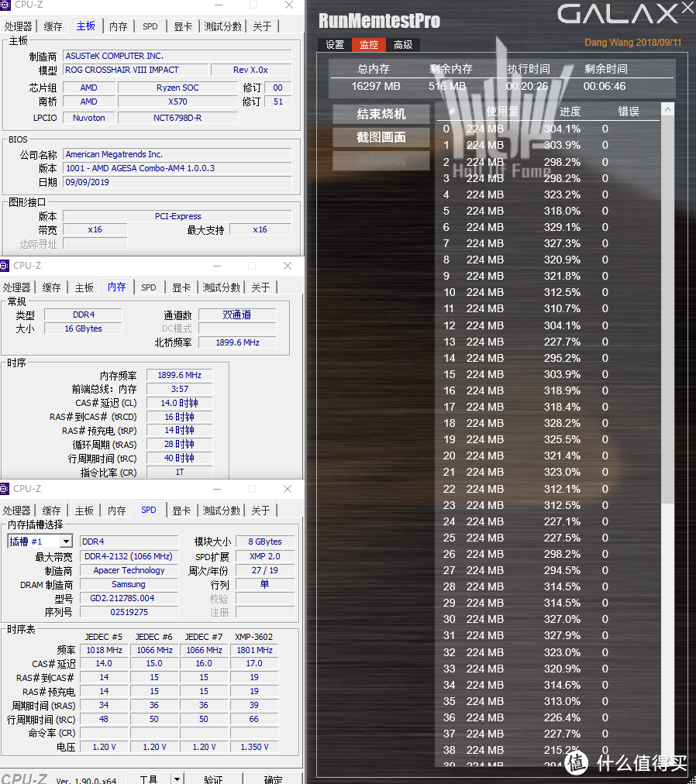This screenshot has height=784, width=696.
Task: Close the CPU-Z memory window
Action: [x=288, y=266]
